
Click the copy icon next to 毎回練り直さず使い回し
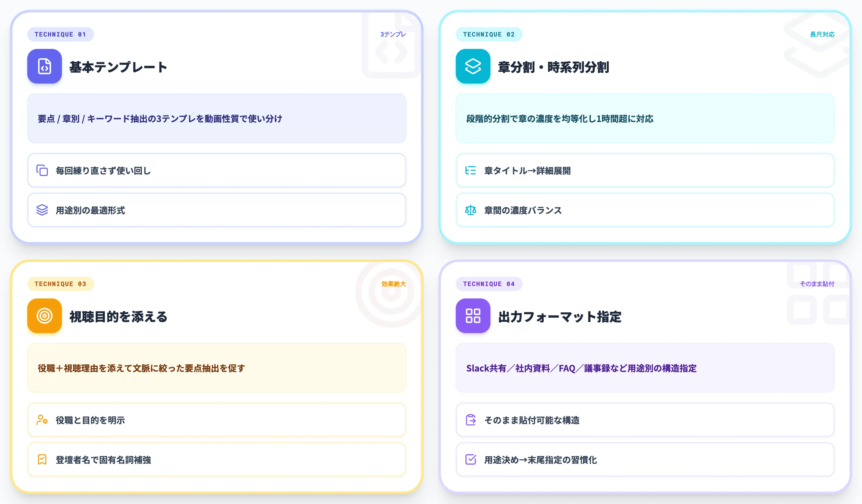pyautogui.click(x=42, y=170)
